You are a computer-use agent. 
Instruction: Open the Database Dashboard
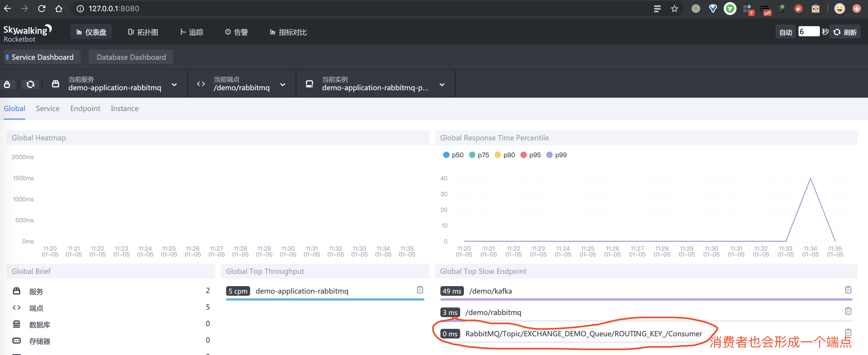(131, 57)
